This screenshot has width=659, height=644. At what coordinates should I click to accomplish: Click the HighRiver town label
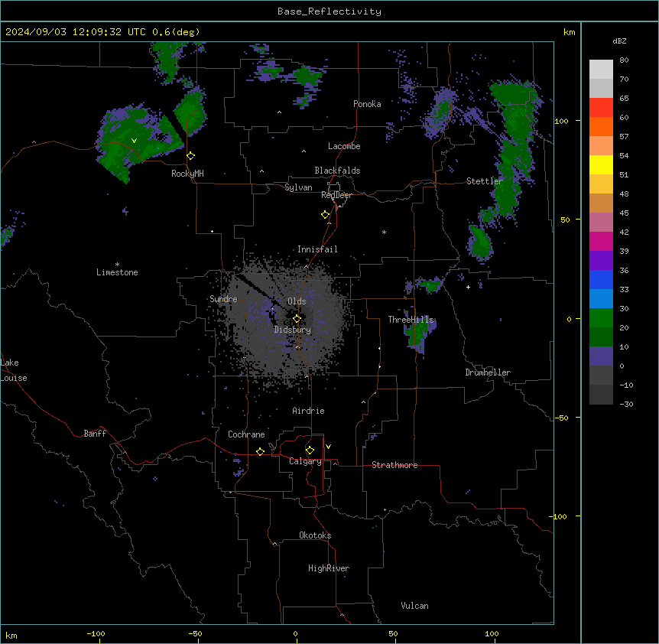329,568
